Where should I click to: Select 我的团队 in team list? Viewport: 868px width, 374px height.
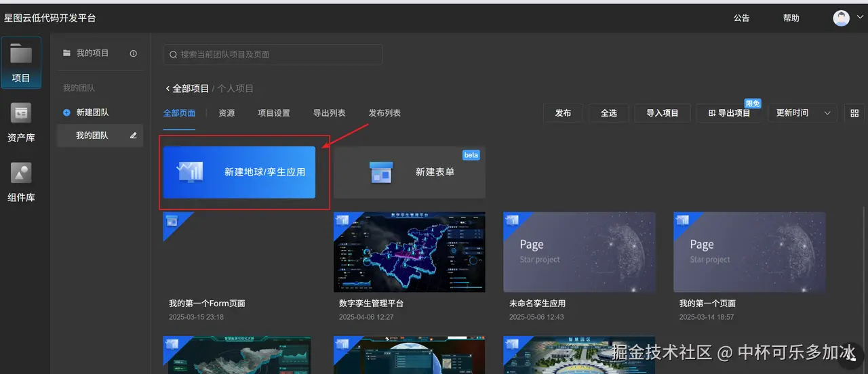(100, 136)
